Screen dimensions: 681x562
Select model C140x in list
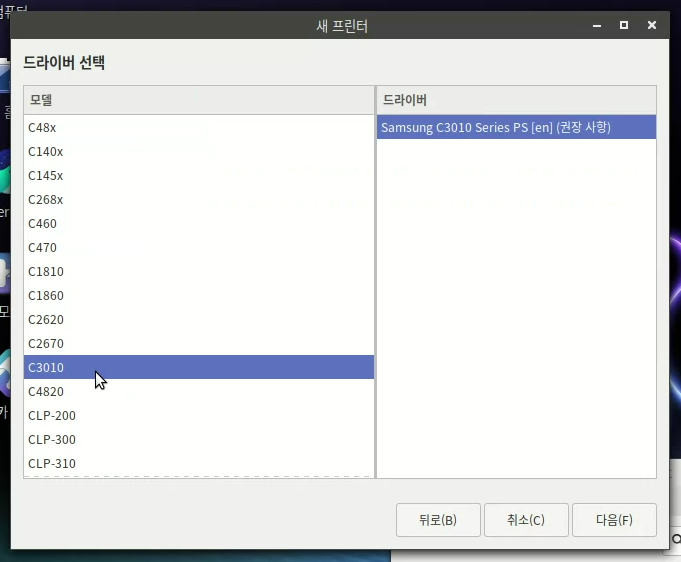(x=199, y=152)
